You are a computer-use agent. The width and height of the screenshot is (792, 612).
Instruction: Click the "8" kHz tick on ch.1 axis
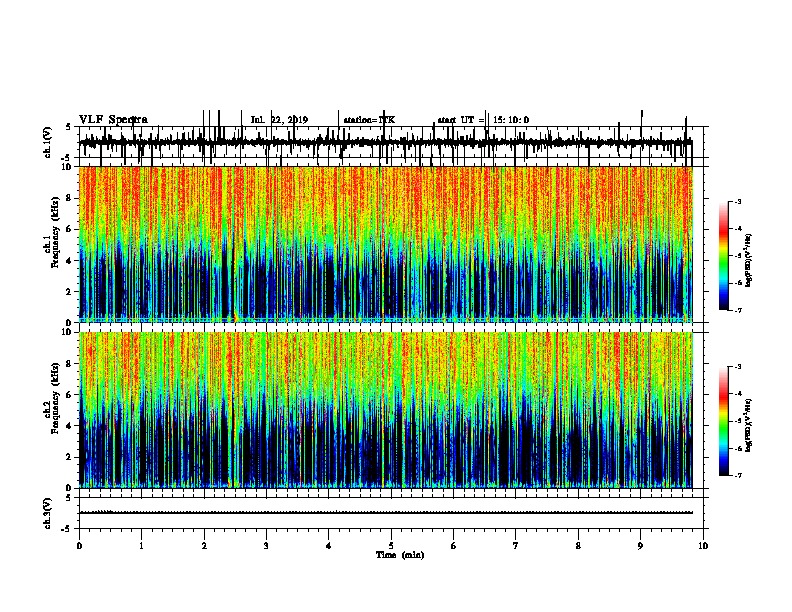coord(70,198)
